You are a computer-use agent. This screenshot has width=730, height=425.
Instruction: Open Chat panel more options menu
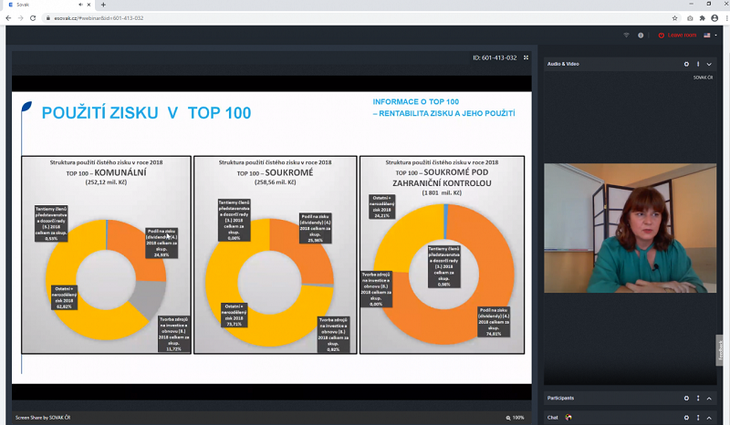(x=698, y=417)
